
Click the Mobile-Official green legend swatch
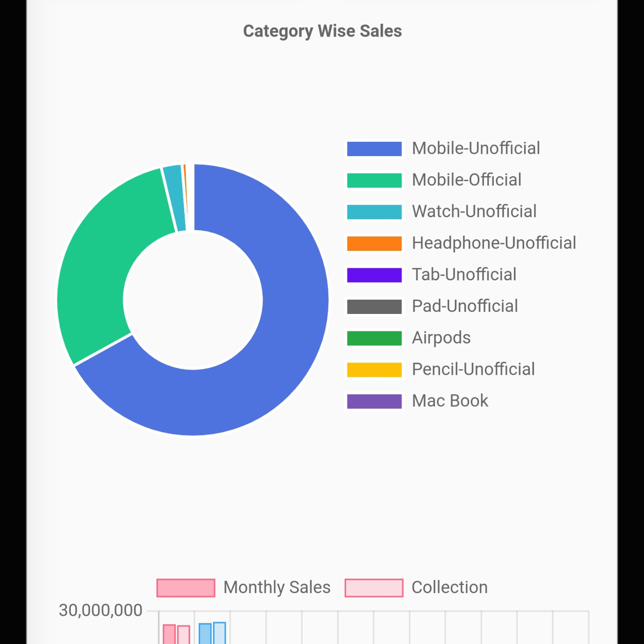[374, 180]
